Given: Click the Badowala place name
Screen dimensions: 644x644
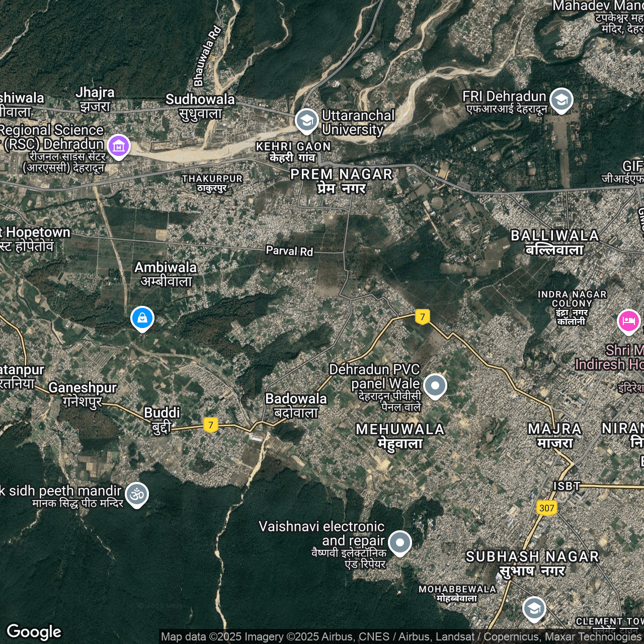Looking at the screenshot, I should click(x=296, y=405).
